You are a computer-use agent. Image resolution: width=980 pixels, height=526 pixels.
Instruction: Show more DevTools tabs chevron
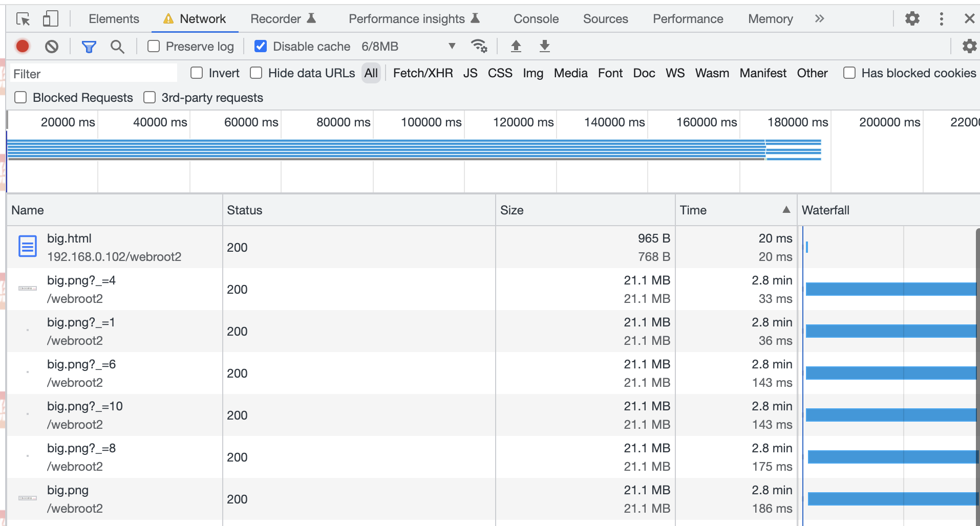pos(819,19)
